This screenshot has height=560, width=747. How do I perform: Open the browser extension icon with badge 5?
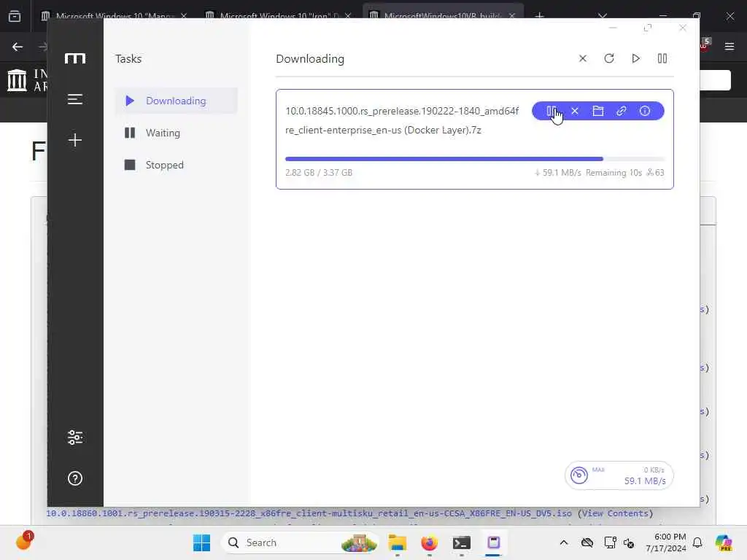point(705,44)
